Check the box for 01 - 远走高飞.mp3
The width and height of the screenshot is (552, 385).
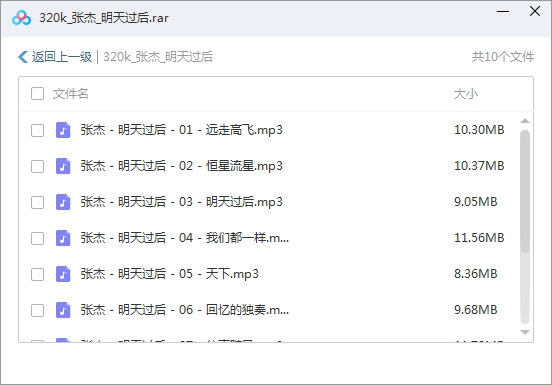point(37,130)
